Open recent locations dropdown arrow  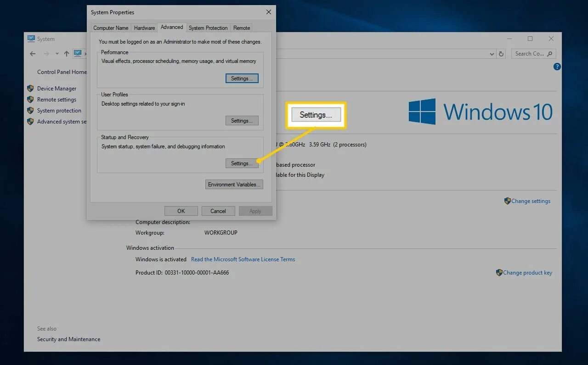pyautogui.click(x=57, y=54)
